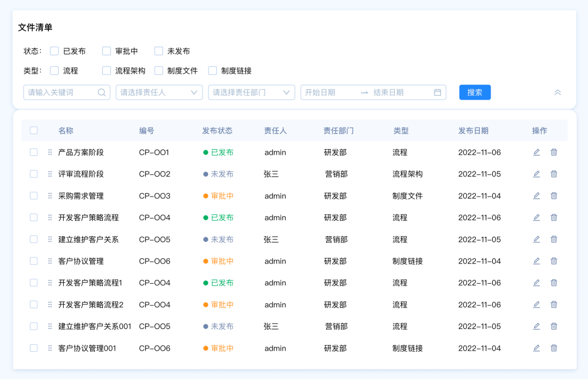Click the edit pencil for 产品方案阶段 row
The height and width of the screenshot is (379, 588).
pos(536,152)
